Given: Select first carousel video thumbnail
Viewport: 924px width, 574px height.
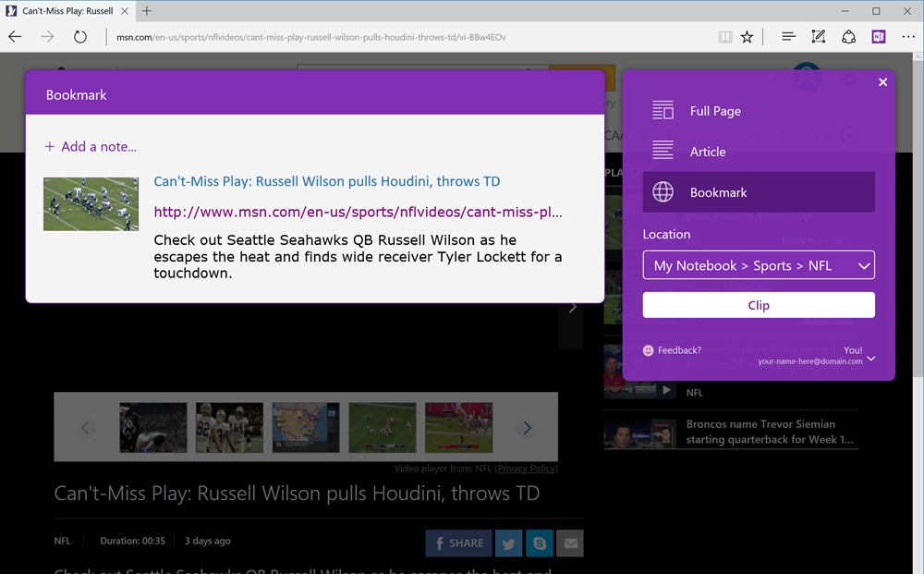Looking at the screenshot, I should [x=153, y=428].
